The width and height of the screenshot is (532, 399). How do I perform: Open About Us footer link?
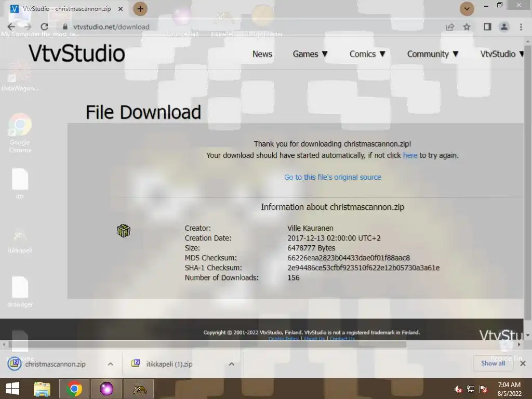pyautogui.click(x=314, y=339)
